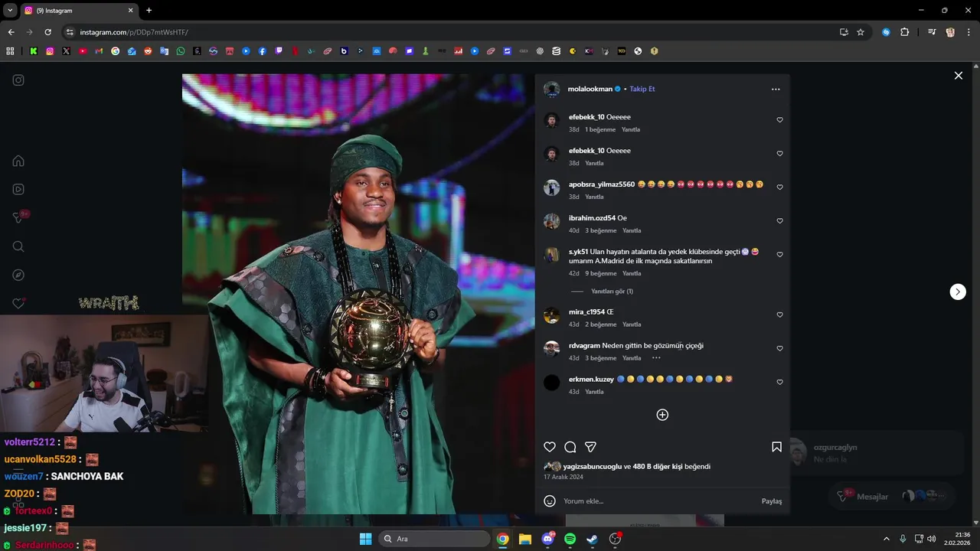Open molalookman's profile name link

pyautogui.click(x=590, y=90)
